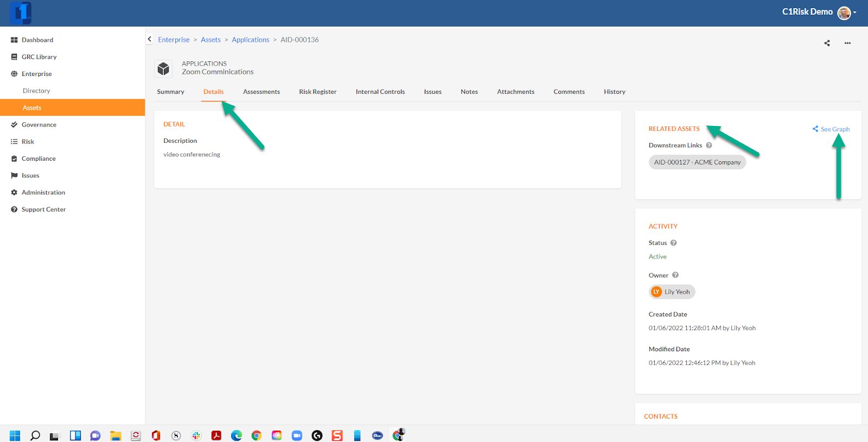Click See Graph link in Related Assets

(x=831, y=129)
